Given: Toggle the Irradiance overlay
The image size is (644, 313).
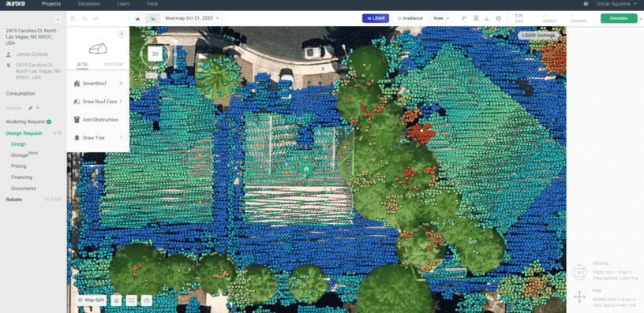Looking at the screenshot, I should [x=410, y=18].
